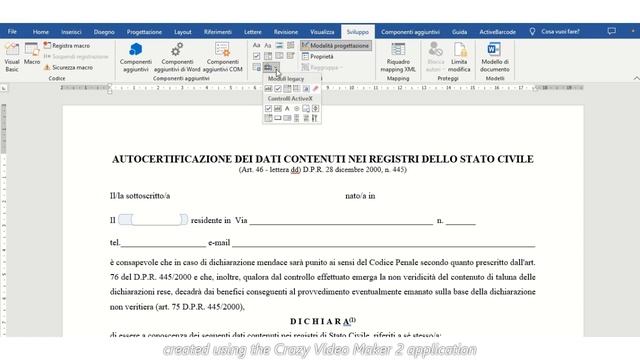Open Componenti aggiuntivi store button
Viewport: 640px width, 360px height.
(136, 58)
